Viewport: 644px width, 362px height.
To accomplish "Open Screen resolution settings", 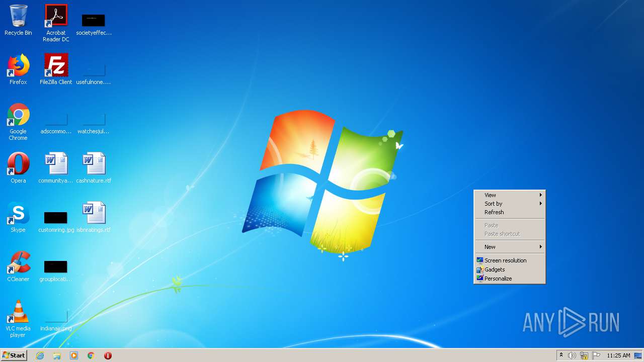I will (510, 260).
